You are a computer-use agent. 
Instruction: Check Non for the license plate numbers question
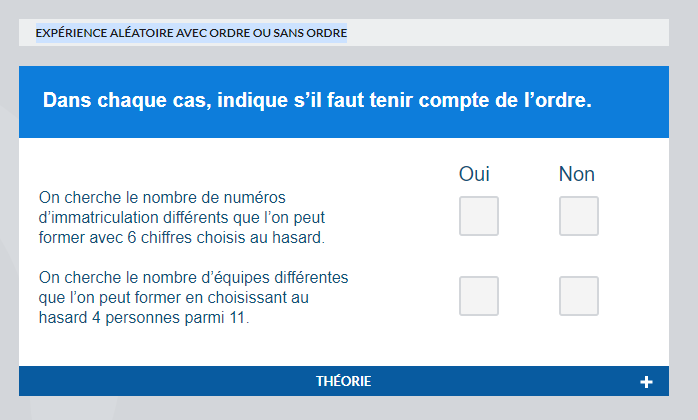[x=578, y=216]
